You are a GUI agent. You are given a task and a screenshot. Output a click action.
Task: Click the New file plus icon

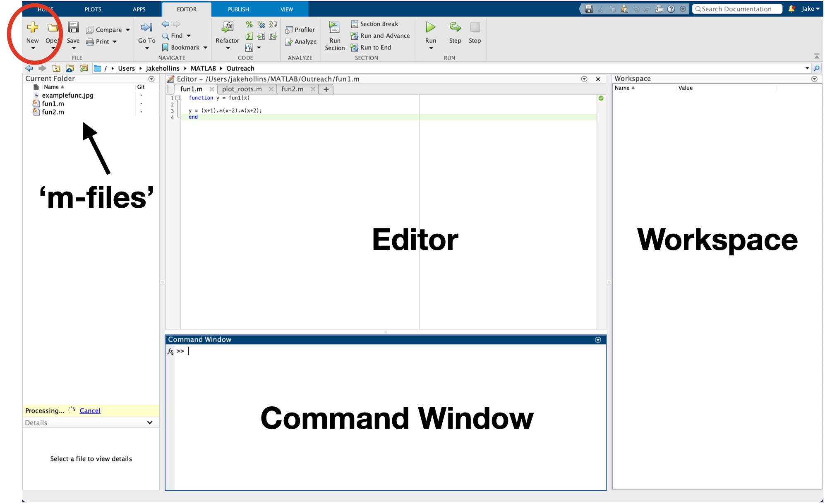[x=32, y=27]
